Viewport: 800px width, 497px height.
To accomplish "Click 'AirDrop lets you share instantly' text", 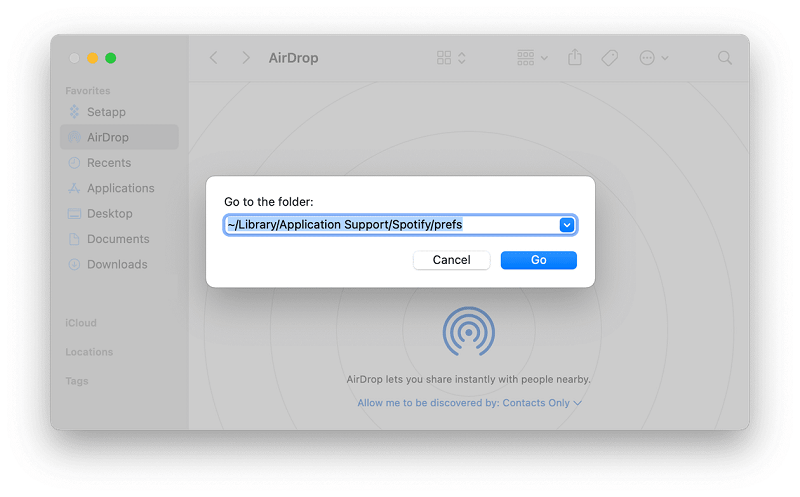I will [x=468, y=379].
